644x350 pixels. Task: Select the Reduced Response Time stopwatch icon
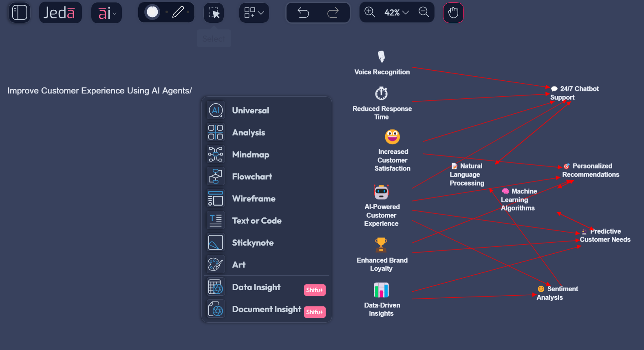click(x=382, y=93)
